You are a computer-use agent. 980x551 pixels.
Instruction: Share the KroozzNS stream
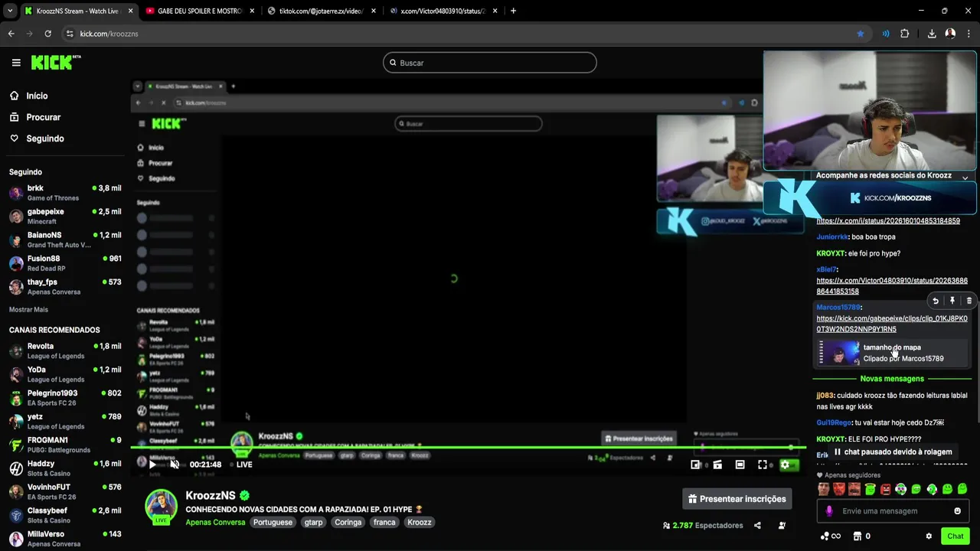757,526
